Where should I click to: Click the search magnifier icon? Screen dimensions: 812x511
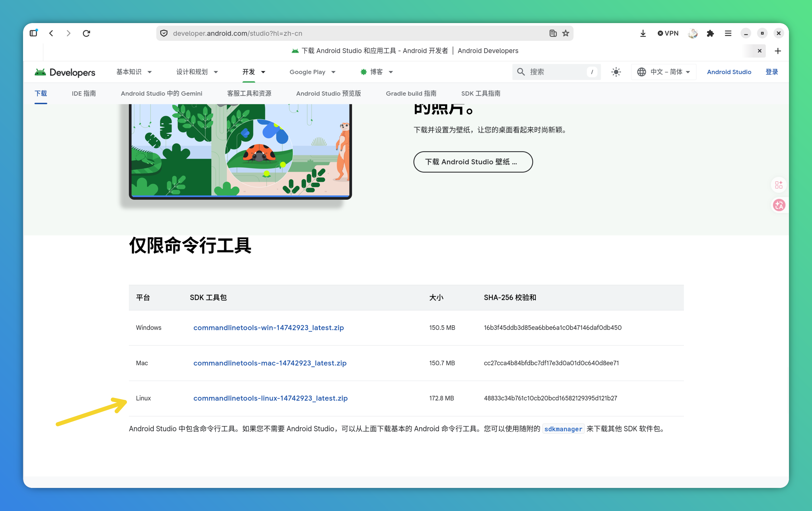521,72
